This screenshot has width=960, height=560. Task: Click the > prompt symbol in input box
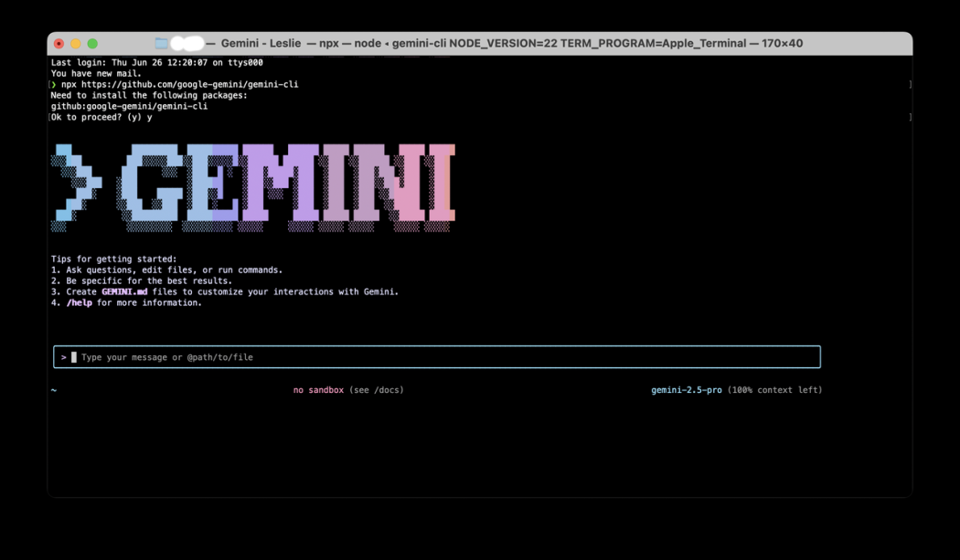coord(63,357)
